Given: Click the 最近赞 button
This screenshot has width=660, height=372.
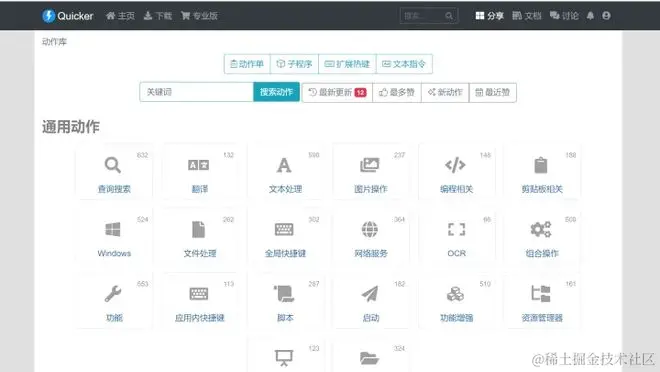Looking at the screenshot, I should (x=492, y=92).
